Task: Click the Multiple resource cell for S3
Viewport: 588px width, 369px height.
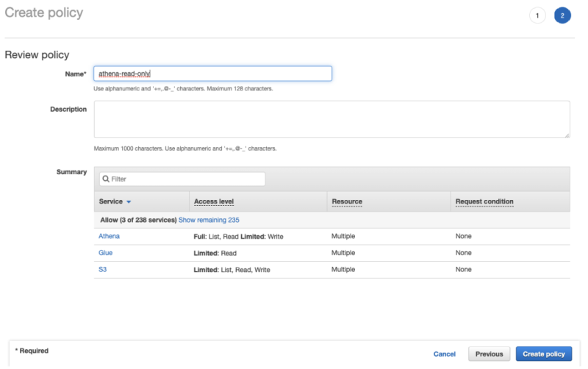Action: [x=343, y=269]
